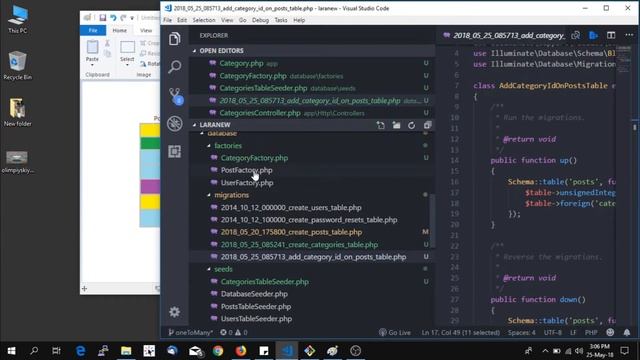Click Collapse All icon in LARANEW header
Screen dimensions: 640x360
tap(427, 125)
